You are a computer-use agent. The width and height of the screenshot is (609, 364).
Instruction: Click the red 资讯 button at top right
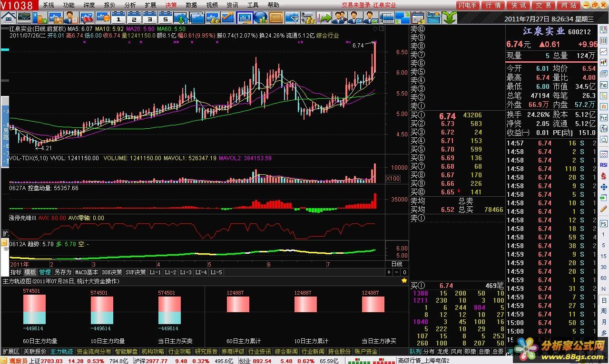[x=518, y=5]
